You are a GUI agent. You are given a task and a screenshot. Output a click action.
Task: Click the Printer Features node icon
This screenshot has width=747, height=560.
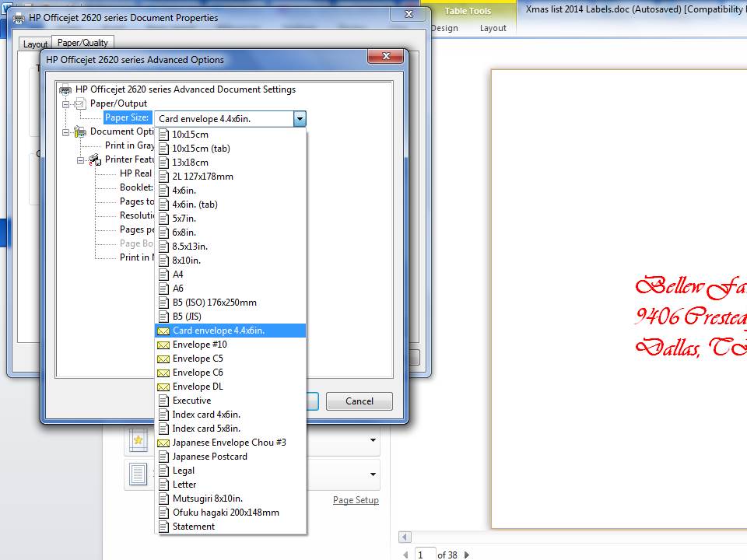point(95,159)
